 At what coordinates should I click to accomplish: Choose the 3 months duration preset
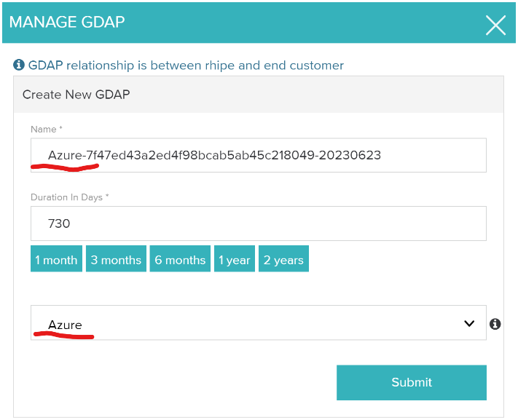(x=116, y=260)
